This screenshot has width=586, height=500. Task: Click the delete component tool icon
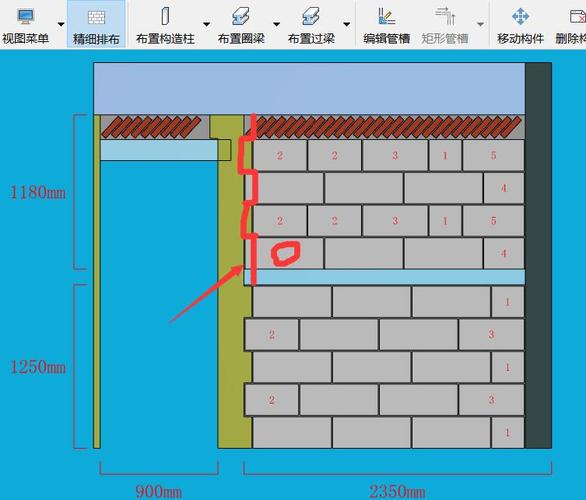[x=577, y=17]
